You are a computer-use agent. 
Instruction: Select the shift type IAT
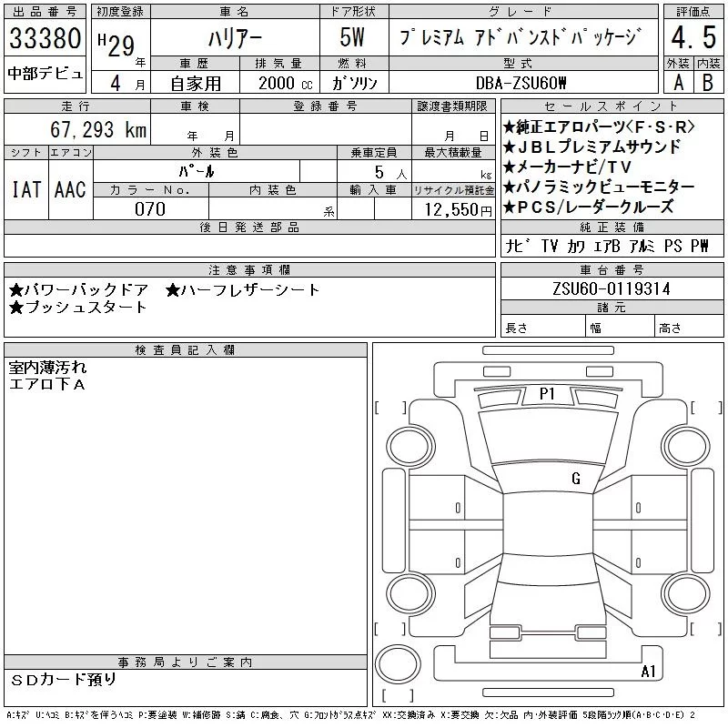pyautogui.click(x=26, y=189)
